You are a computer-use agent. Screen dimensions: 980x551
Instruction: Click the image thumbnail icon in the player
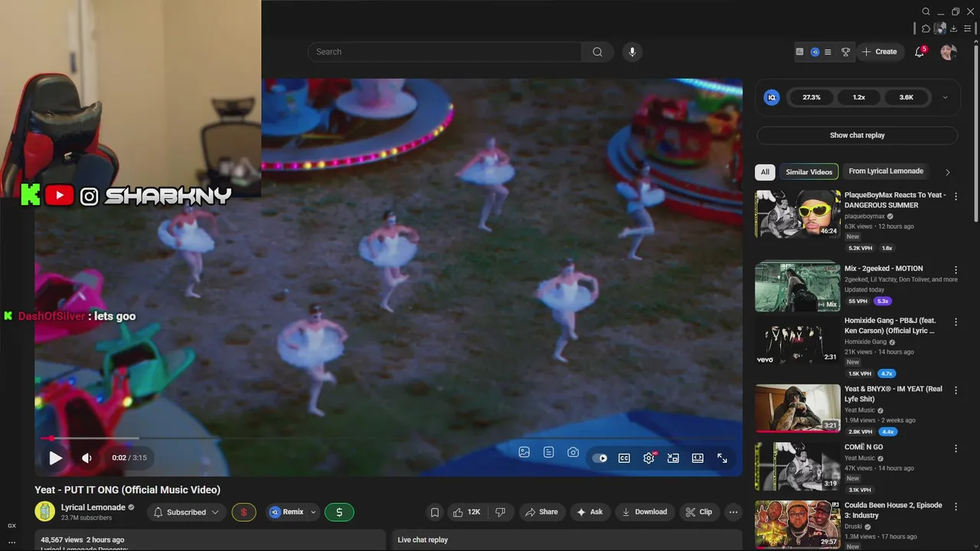click(x=524, y=452)
